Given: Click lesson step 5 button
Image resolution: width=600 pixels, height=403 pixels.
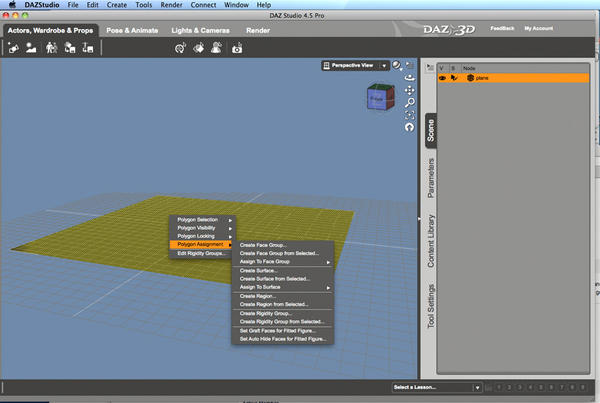Looking at the screenshot, I should pos(541,387).
